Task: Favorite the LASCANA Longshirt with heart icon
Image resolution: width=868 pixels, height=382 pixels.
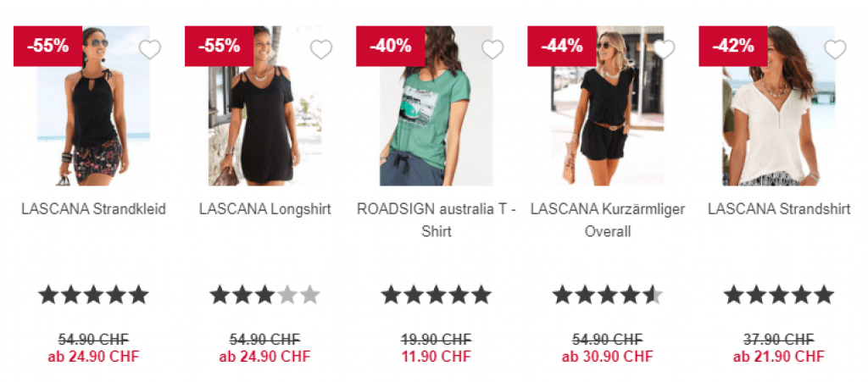Action: 321,50
